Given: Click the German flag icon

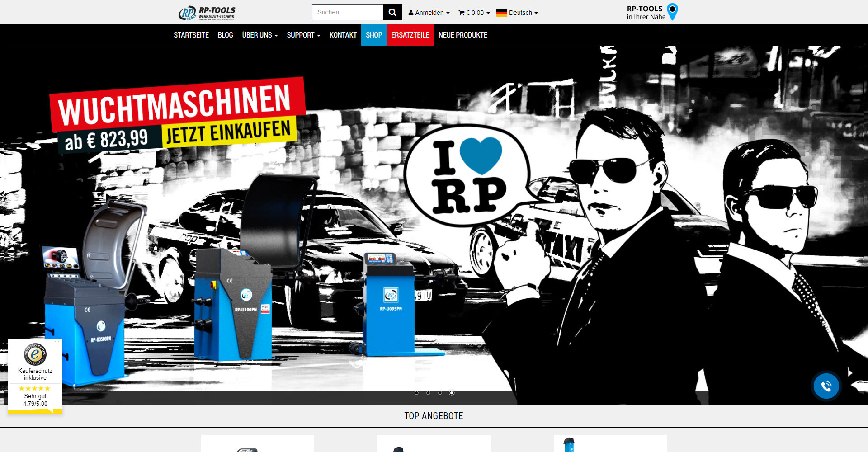Looking at the screenshot, I should click(501, 13).
